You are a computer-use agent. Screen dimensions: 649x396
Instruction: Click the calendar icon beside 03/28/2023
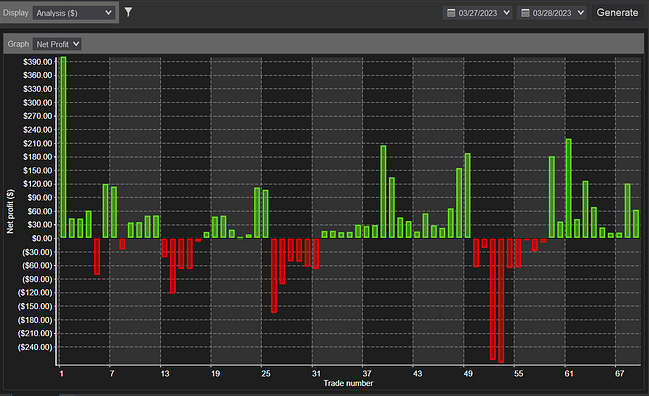[525, 13]
